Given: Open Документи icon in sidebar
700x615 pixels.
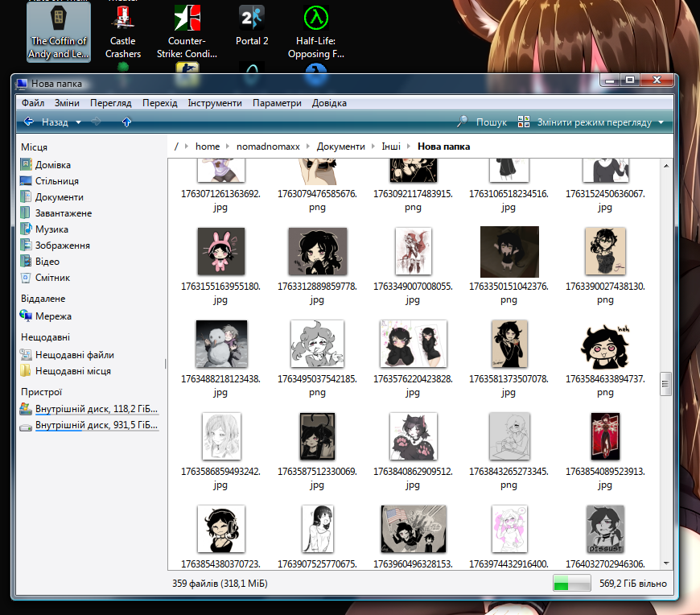Looking at the screenshot, I should pyautogui.click(x=26, y=196).
